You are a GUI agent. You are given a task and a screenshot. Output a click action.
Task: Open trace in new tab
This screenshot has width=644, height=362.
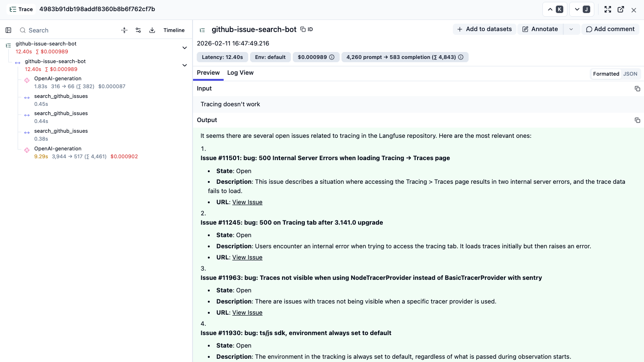pos(621,9)
